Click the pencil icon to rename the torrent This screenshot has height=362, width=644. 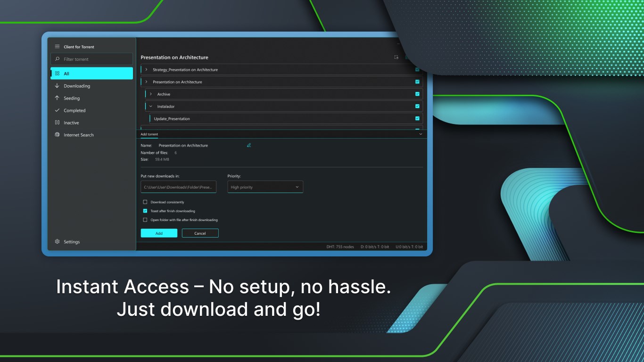click(248, 145)
